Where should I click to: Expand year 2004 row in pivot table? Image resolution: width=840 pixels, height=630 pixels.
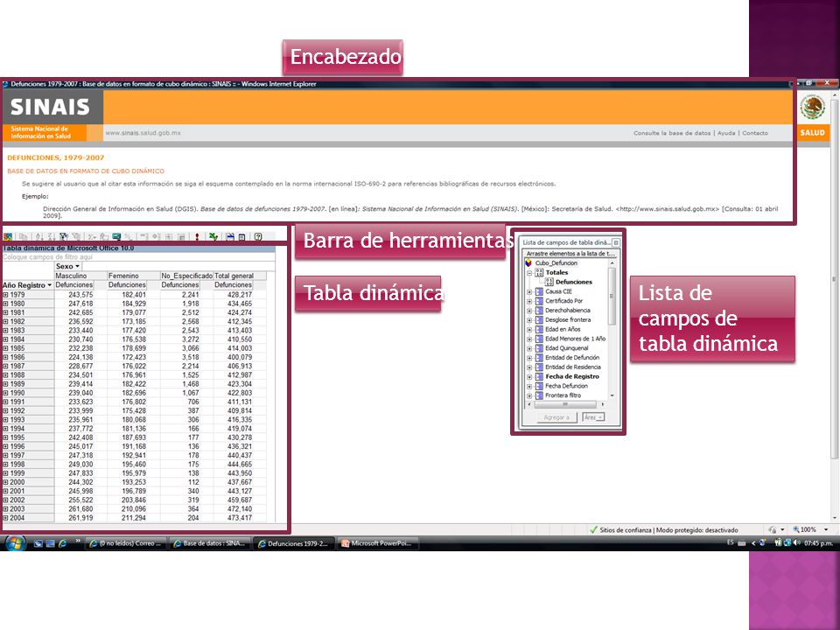click(x=5, y=518)
